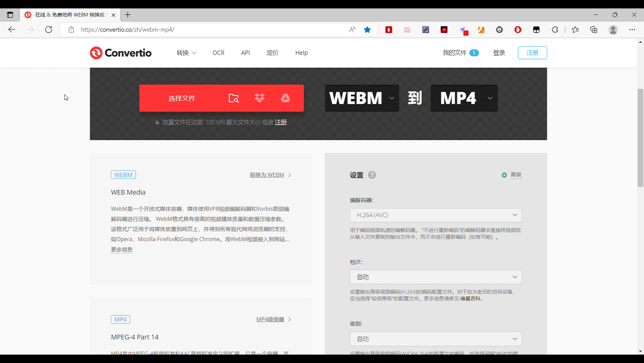Screen dimensions: 644x363
Task: Reload the page with the refresh icon
Action: click(48, 30)
